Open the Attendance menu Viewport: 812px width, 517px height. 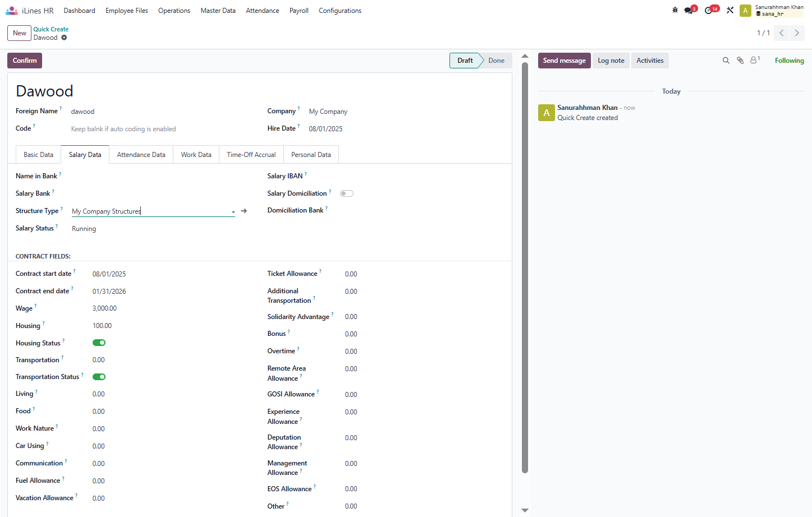coord(263,11)
